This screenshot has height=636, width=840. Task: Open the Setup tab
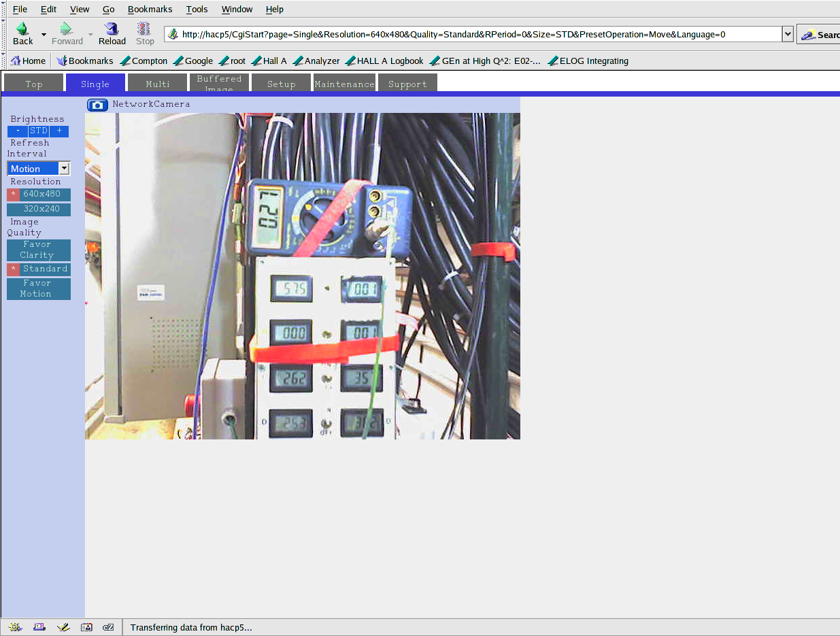[x=281, y=83]
